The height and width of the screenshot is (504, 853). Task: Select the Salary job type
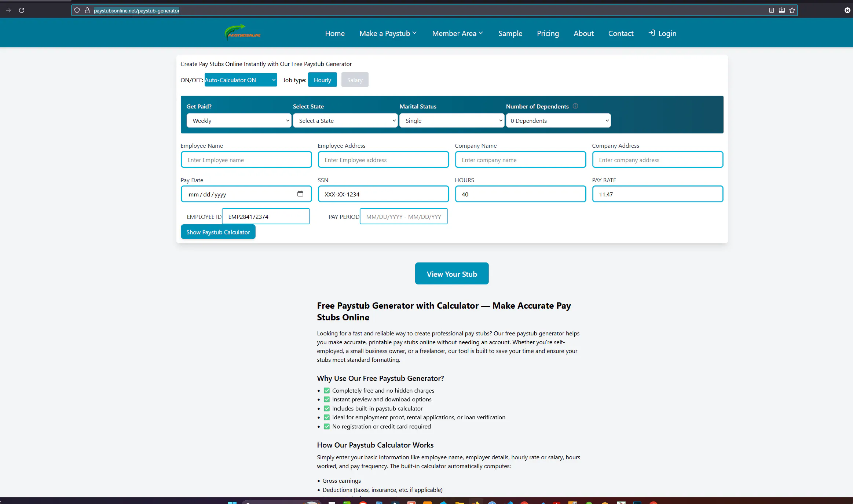pyautogui.click(x=355, y=80)
